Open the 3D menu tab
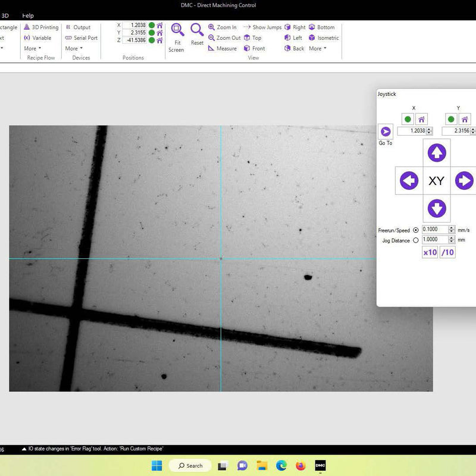 [5, 15]
